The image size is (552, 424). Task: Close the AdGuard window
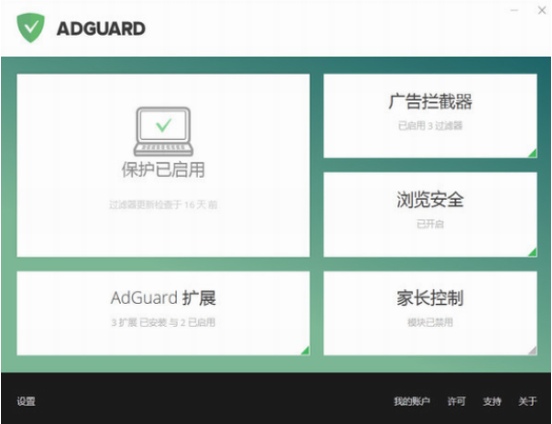(x=542, y=10)
